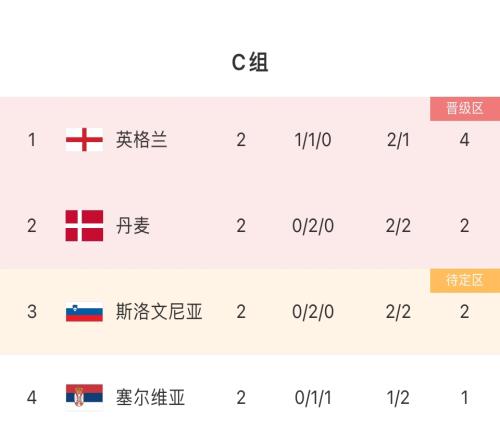Viewport: 500px width, 440px height.
Task: Click the Serbia flag icon
Action: pos(84,397)
